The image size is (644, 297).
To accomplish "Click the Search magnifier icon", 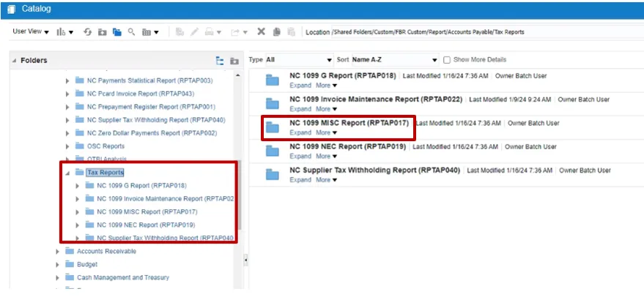I will click(131, 32).
